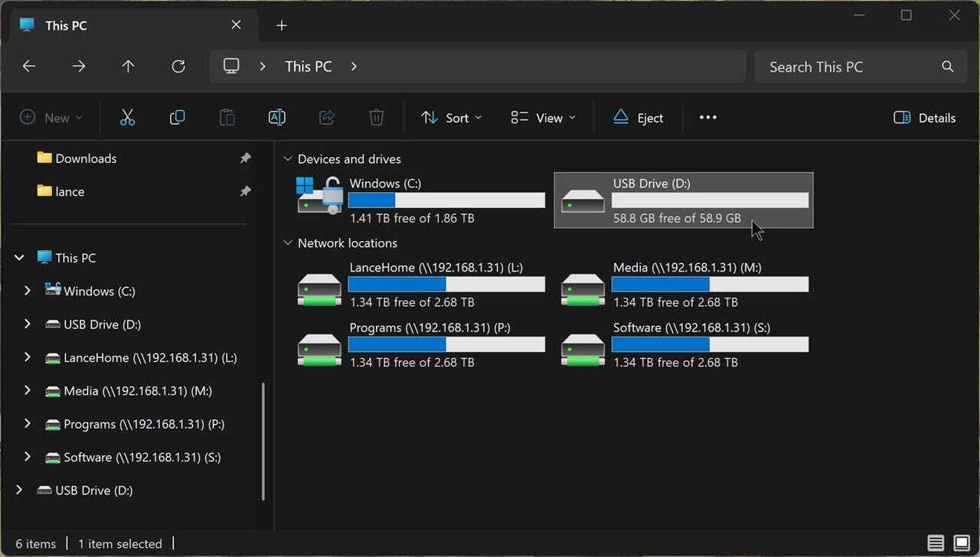Screen dimensions: 980x557
Task: Click the Cut scissors icon
Action: pyautogui.click(x=127, y=118)
